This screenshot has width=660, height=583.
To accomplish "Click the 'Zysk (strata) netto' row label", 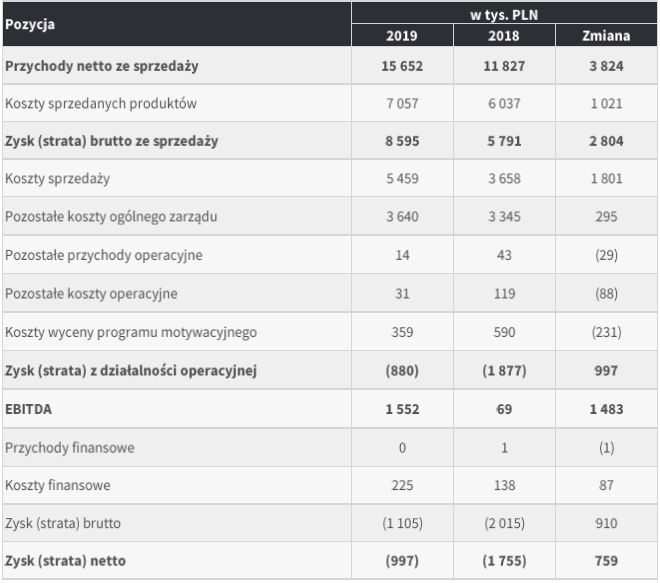I will click(x=66, y=561).
